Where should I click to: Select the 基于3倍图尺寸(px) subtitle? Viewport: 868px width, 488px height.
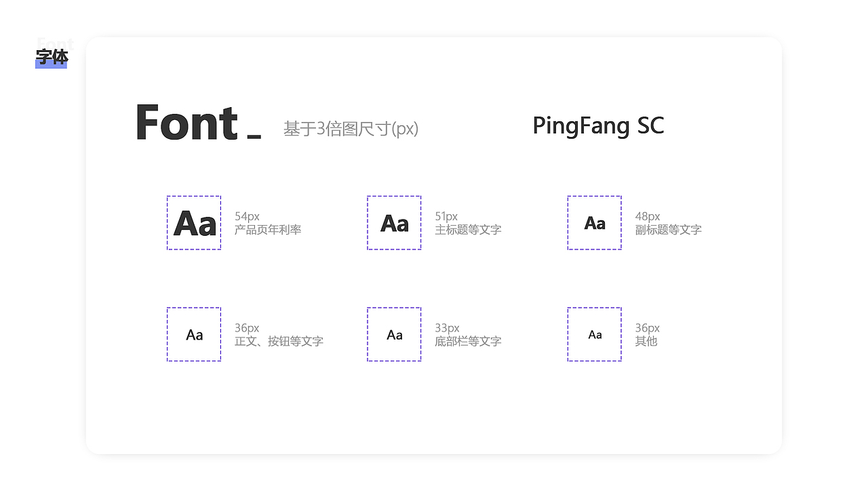pos(351,128)
